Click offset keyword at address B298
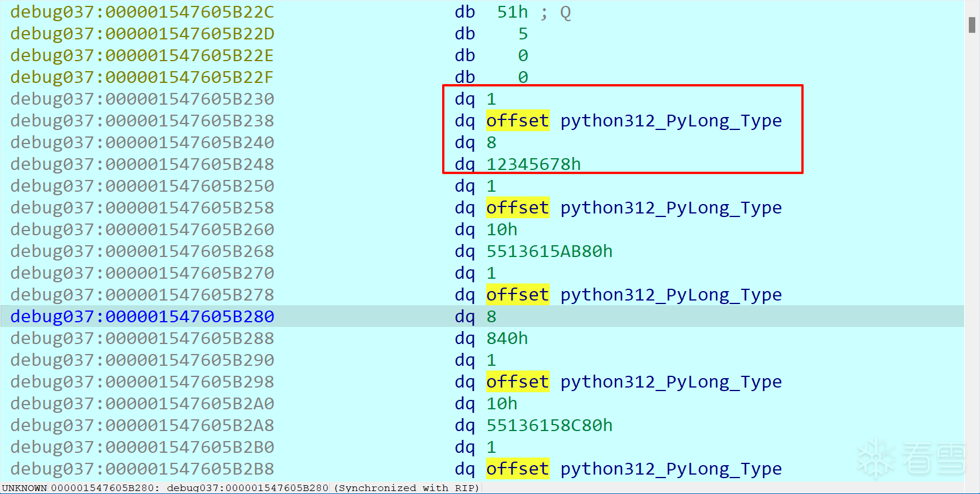 point(518,382)
